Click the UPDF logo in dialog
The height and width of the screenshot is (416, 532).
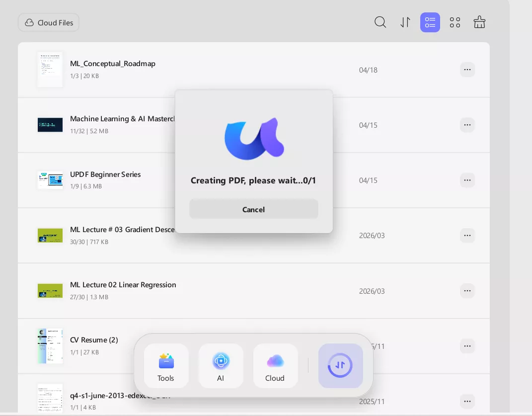[254, 139]
